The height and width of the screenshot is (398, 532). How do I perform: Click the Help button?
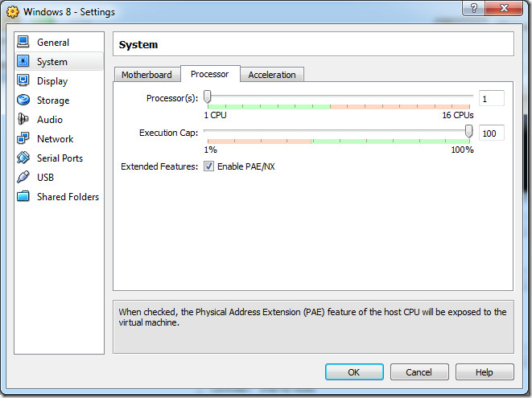485,372
